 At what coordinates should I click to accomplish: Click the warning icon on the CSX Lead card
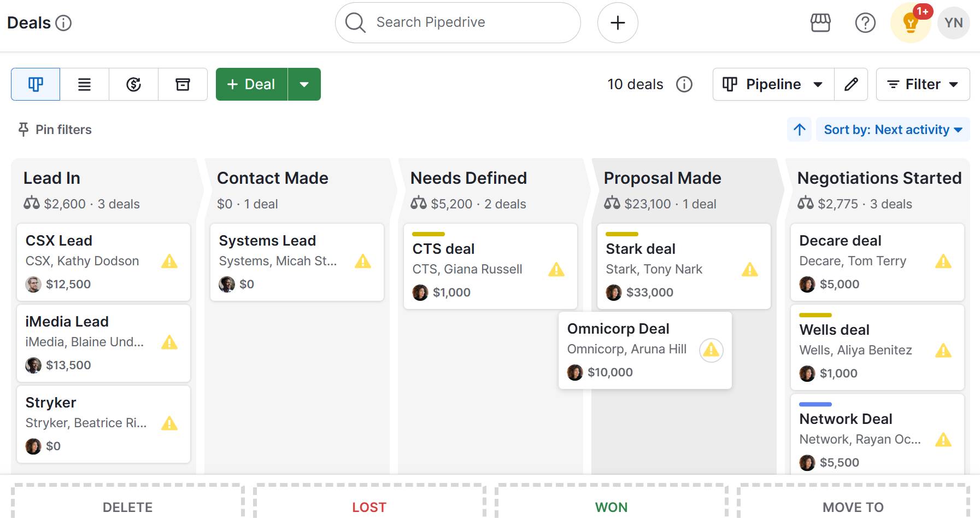coord(169,262)
